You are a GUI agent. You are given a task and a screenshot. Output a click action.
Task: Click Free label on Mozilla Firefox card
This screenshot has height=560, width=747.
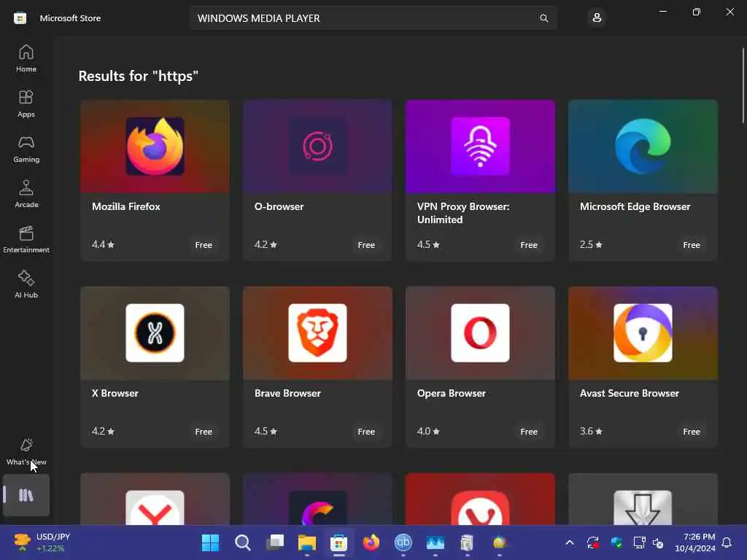point(204,245)
